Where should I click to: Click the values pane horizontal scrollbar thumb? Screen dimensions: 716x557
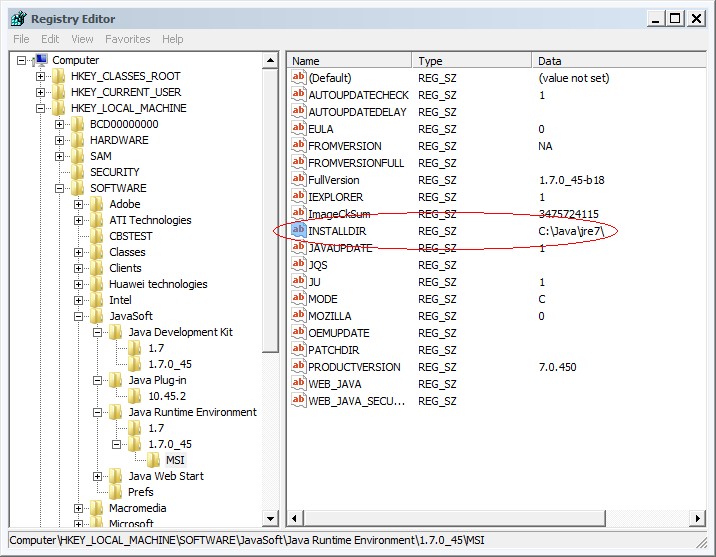(454, 518)
